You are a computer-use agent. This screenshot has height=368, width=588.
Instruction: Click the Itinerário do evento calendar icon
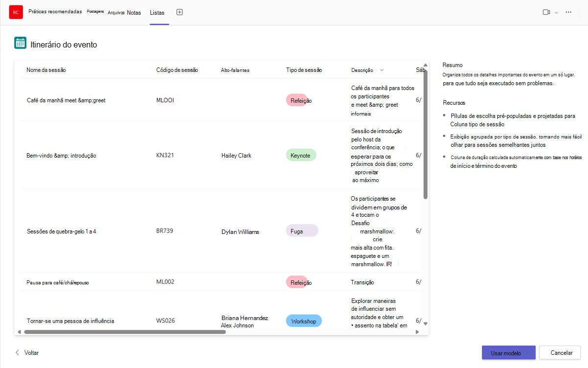pos(20,44)
